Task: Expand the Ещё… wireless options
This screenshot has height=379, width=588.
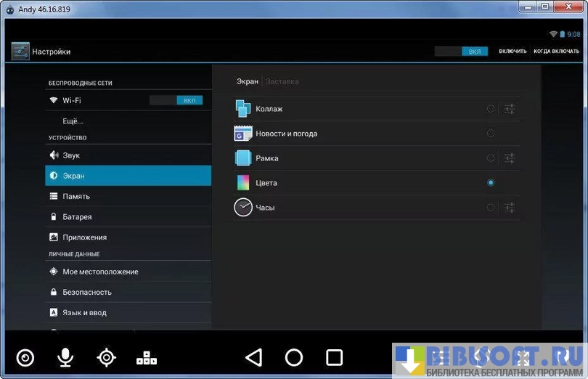Action: [73, 121]
